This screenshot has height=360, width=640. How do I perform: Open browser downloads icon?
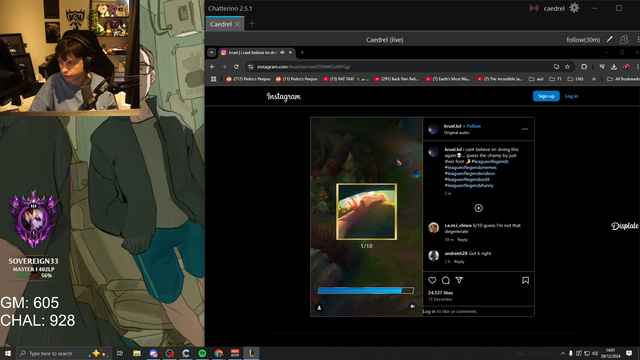pos(614,67)
